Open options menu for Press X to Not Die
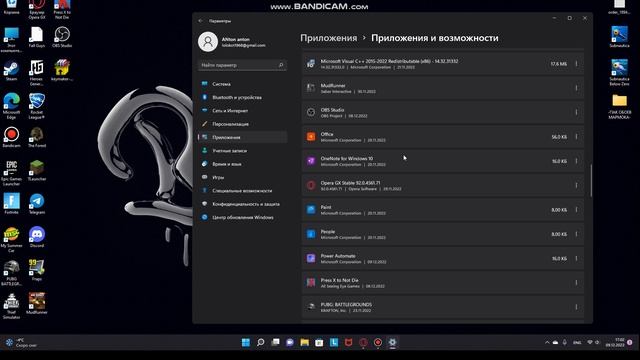 (576, 282)
